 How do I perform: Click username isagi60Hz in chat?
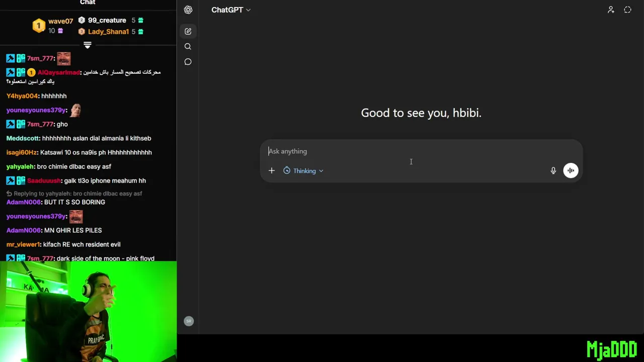coord(22,152)
